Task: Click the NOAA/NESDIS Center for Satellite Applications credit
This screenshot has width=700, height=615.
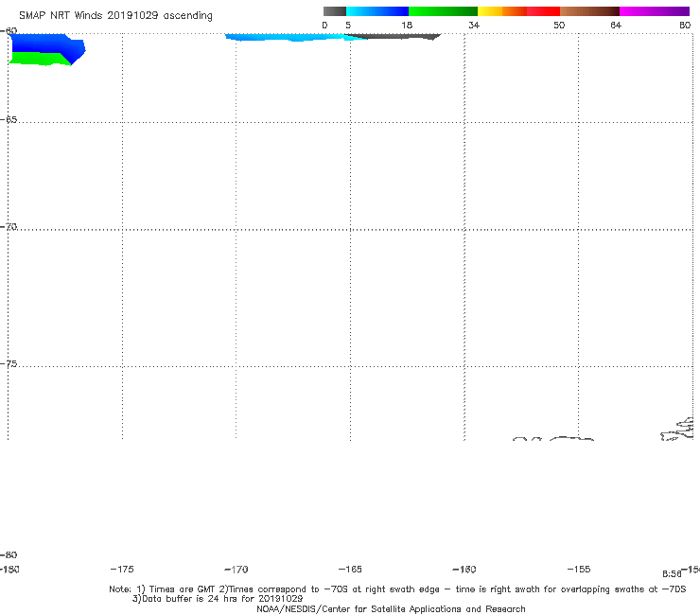Action: 391,608
